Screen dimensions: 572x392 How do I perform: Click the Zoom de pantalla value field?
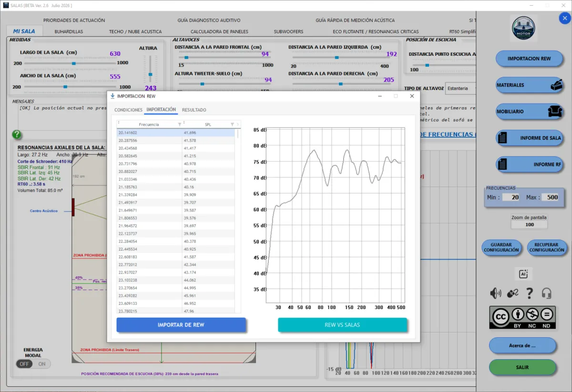coord(529,224)
